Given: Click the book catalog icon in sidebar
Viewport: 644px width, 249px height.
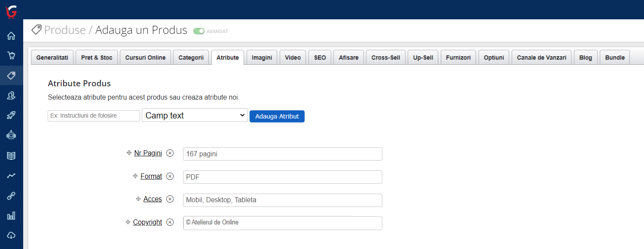Looking at the screenshot, I should click(x=11, y=155).
